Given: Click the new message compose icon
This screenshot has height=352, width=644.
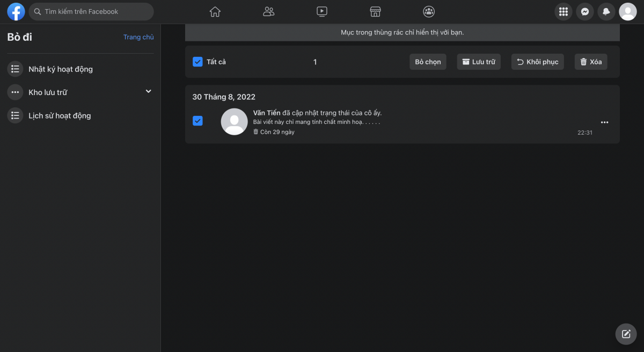Looking at the screenshot, I should click(x=626, y=334).
